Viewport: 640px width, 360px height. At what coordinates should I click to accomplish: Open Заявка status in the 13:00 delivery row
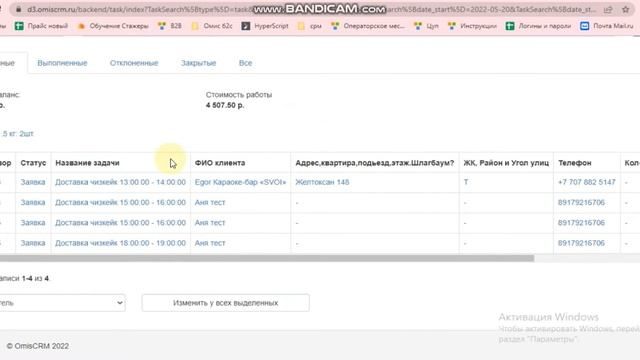(x=33, y=182)
